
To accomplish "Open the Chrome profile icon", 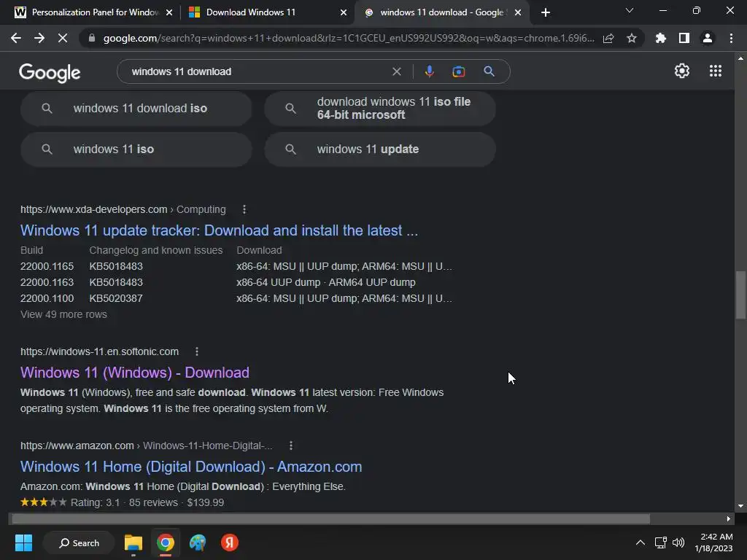I will pyautogui.click(x=708, y=38).
